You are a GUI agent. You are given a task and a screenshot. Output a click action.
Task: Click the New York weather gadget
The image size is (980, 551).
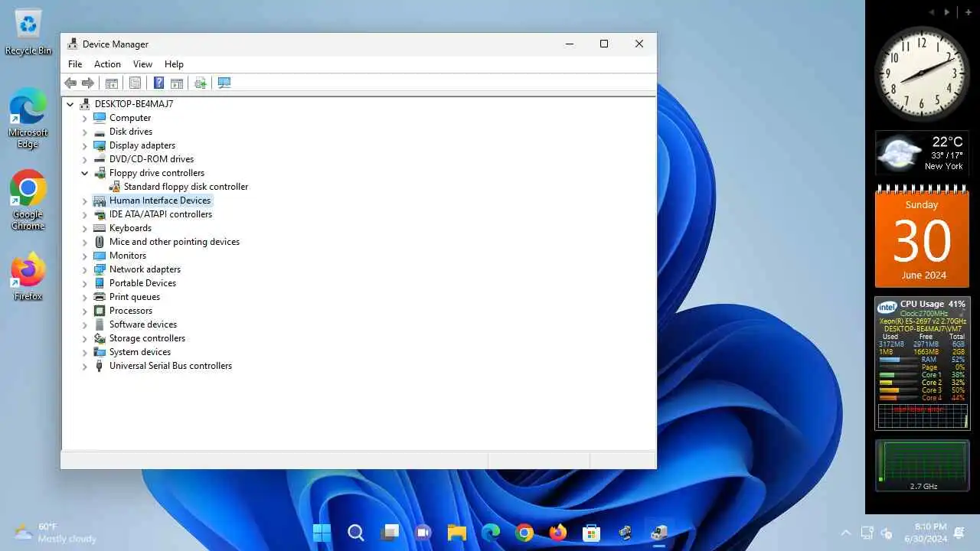click(923, 153)
